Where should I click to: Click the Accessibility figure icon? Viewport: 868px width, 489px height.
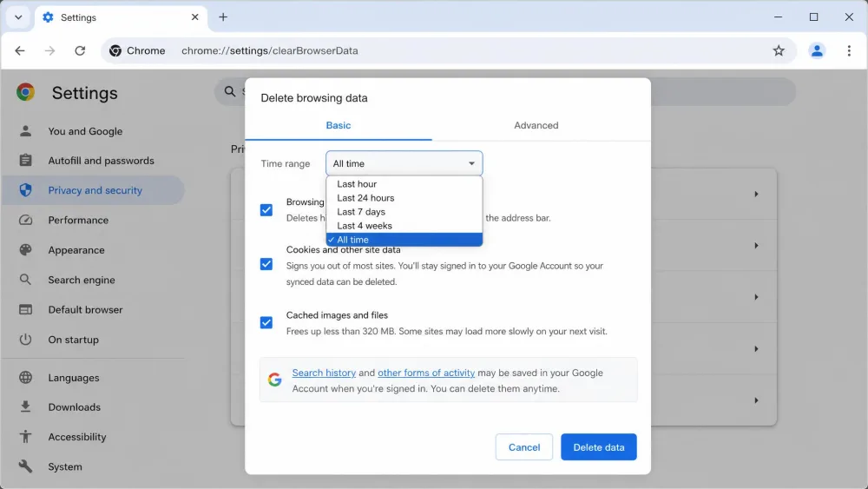pos(25,437)
